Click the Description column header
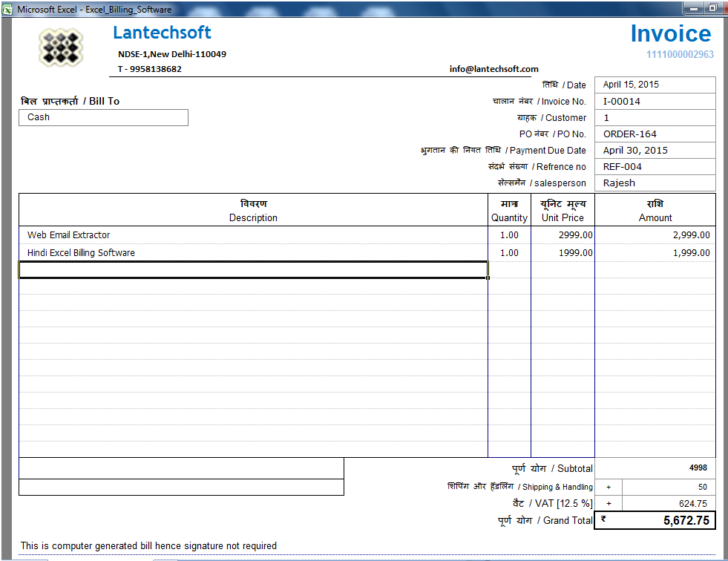728x561 pixels. 253,211
